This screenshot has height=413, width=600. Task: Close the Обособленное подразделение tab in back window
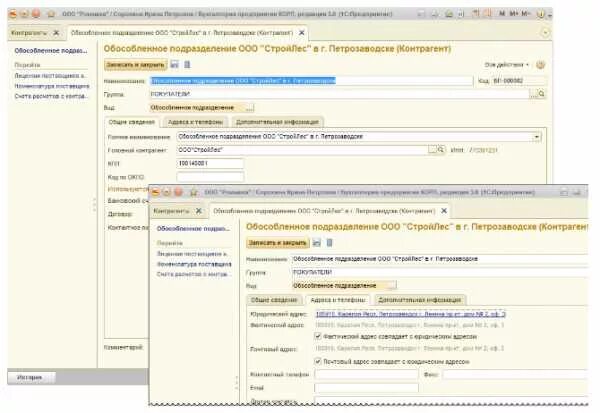pyautogui.click(x=302, y=33)
